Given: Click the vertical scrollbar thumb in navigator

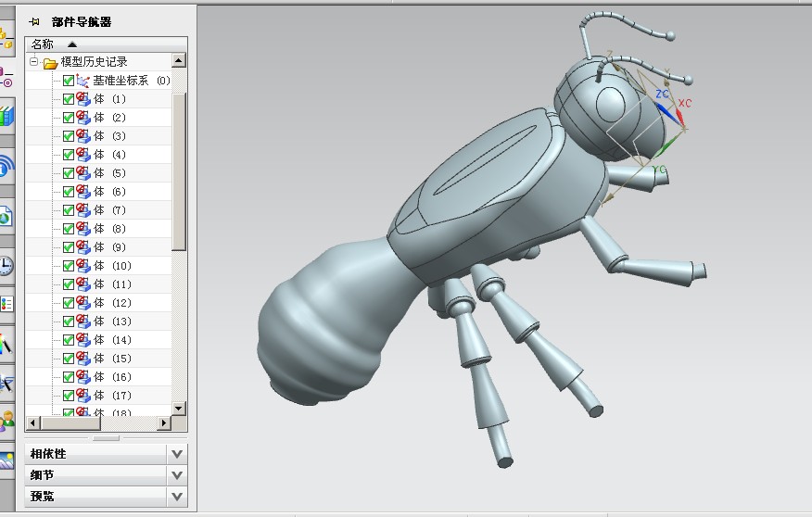Looking at the screenshot, I should tap(179, 171).
